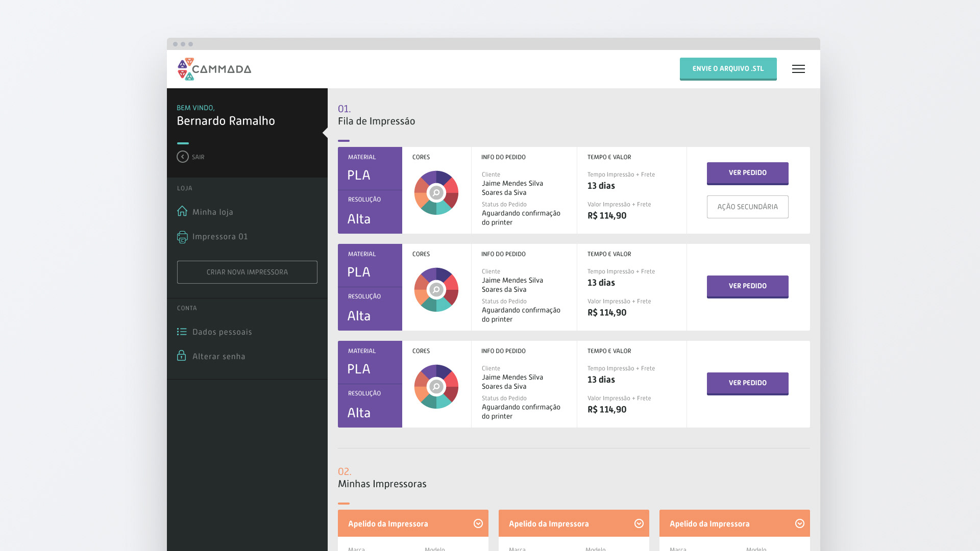980x551 pixels.
Task: Click the printer icon for Impressora 01
Action: pos(182,237)
